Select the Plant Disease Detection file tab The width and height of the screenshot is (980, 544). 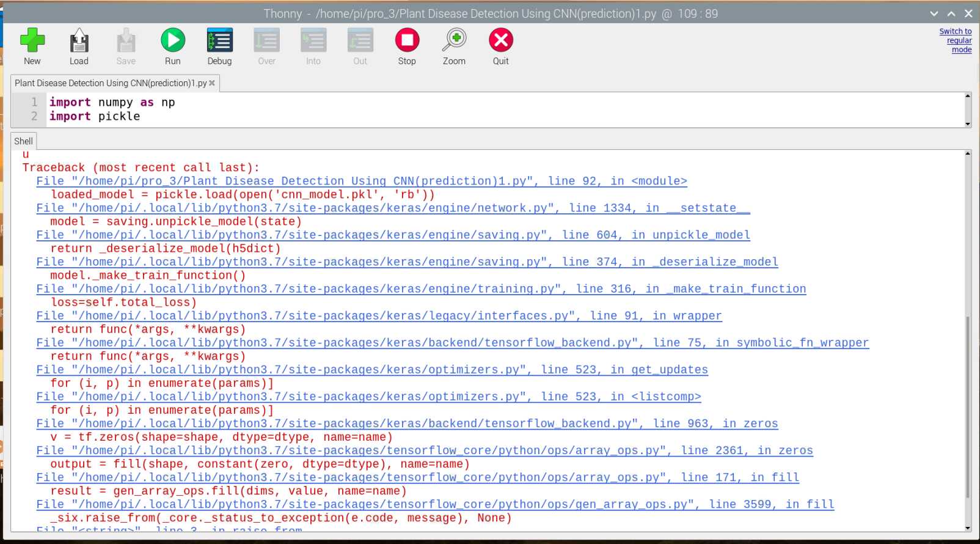click(x=110, y=83)
